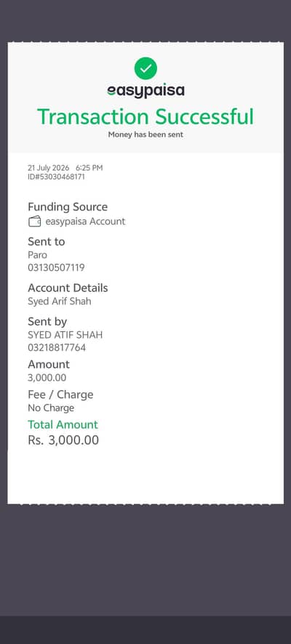Viewport: 291px width, 644px height.
Task: Click the time 6:25 PM
Action: (x=89, y=167)
